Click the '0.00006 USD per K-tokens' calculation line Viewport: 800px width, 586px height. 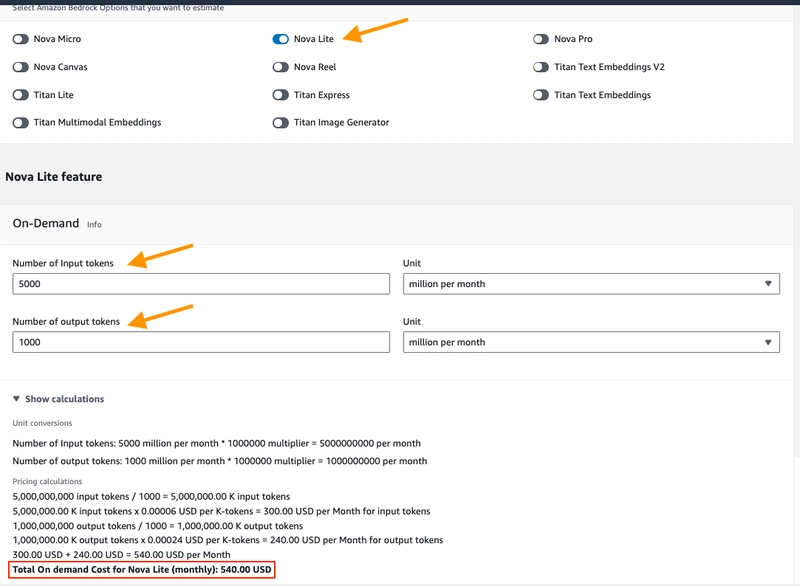(221, 511)
